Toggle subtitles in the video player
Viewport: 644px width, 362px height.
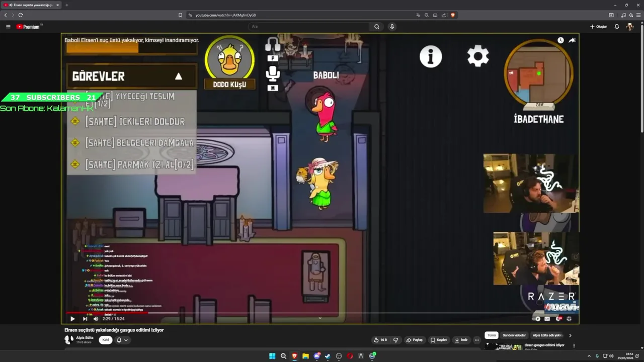click(547, 319)
